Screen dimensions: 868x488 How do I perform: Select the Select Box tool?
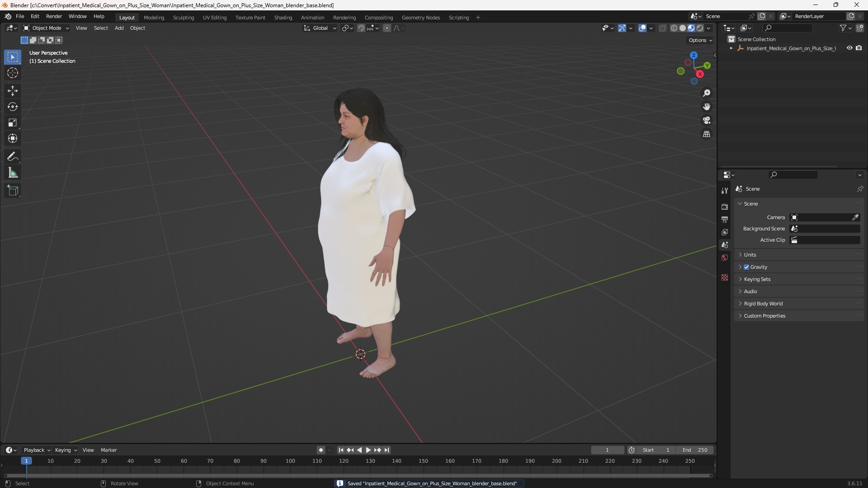[x=13, y=57]
